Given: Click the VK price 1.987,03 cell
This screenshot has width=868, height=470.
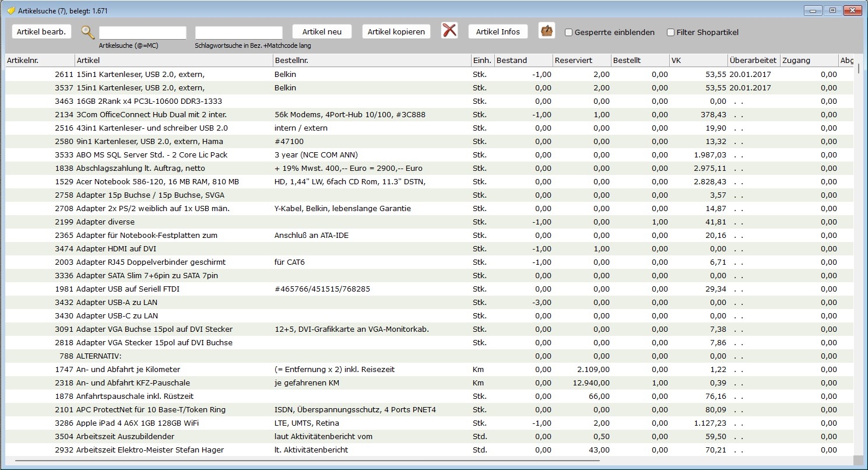Looking at the screenshot, I should point(709,155).
